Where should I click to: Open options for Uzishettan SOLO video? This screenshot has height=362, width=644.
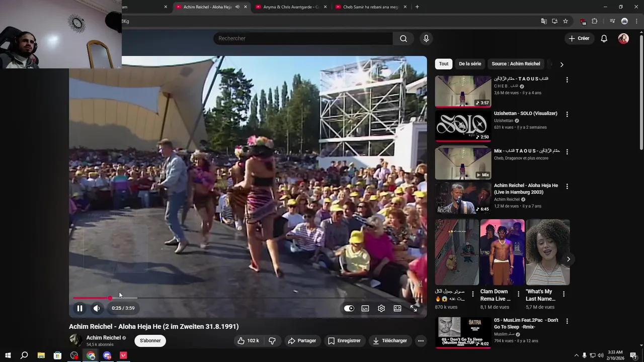[x=567, y=115]
